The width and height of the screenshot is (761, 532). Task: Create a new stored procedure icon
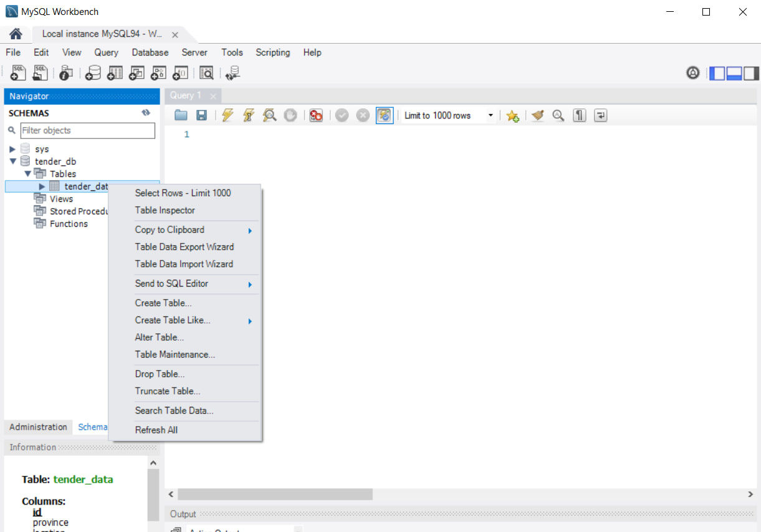(x=158, y=73)
